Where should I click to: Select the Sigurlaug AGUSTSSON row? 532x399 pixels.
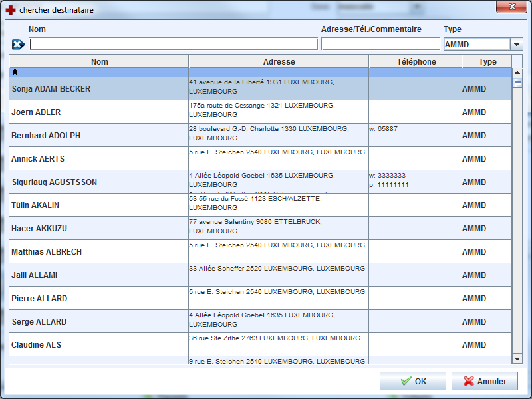tap(54, 182)
